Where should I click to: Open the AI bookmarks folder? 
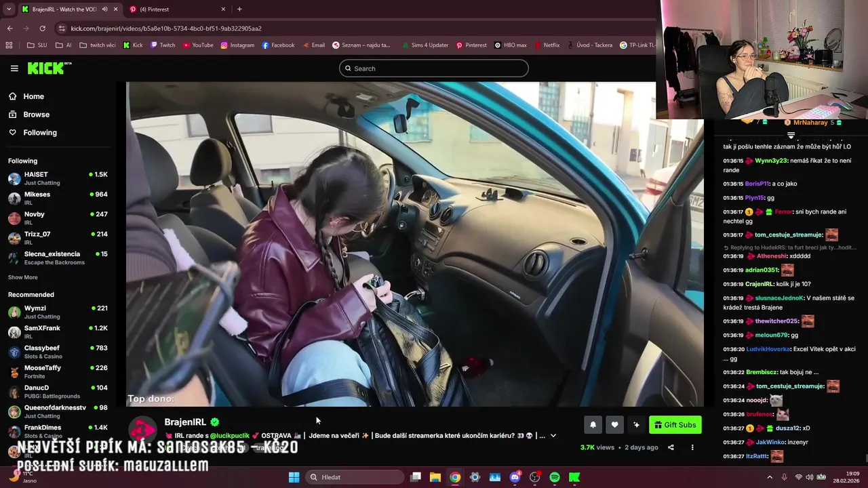click(64, 45)
